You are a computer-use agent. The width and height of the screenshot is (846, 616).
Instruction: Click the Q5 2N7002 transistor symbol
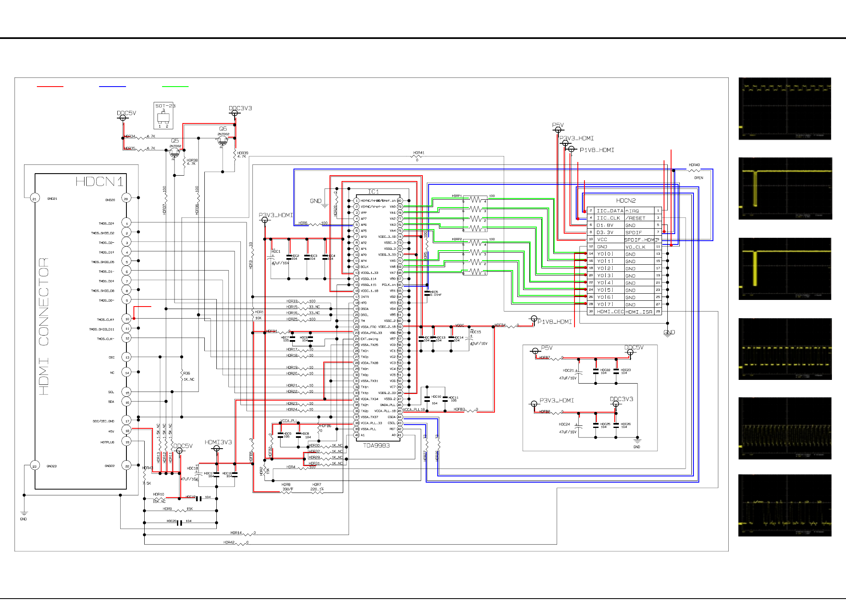[x=175, y=153]
